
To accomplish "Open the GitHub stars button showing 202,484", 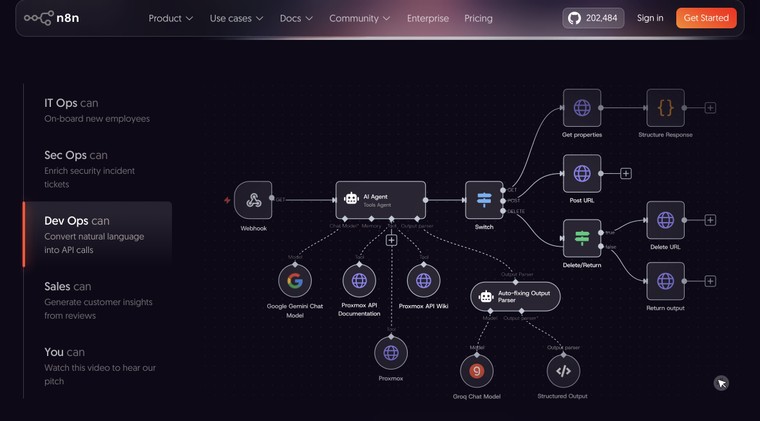I will pyautogui.click(x=593, y=18).
